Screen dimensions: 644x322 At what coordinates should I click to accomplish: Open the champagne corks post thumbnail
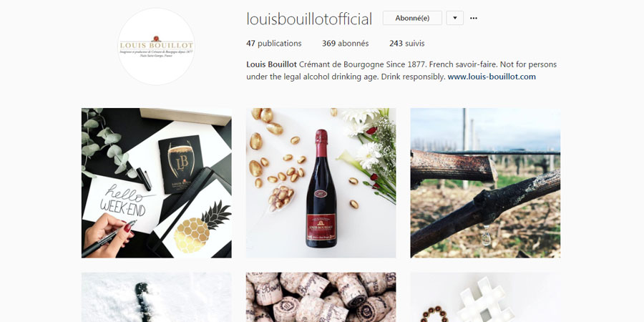(321, 298)
